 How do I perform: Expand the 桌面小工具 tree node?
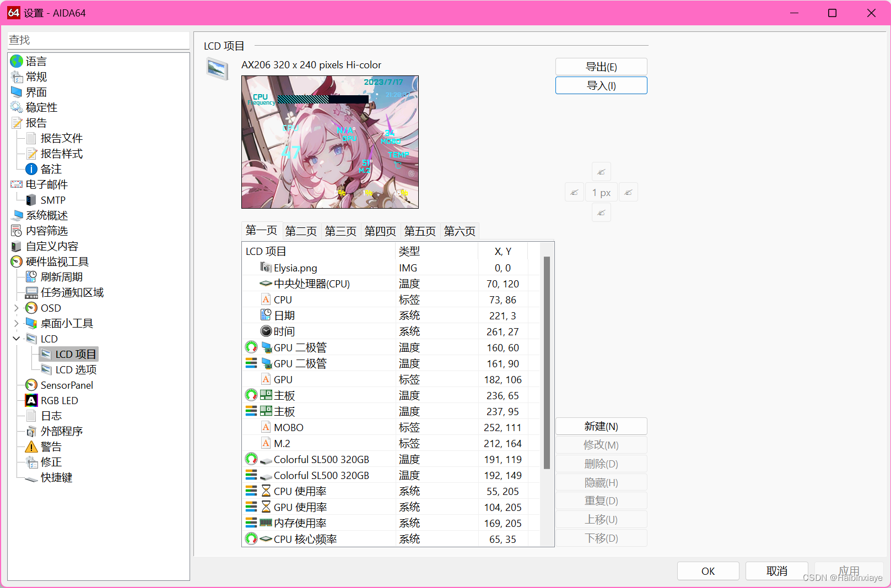tap(17, 323)
